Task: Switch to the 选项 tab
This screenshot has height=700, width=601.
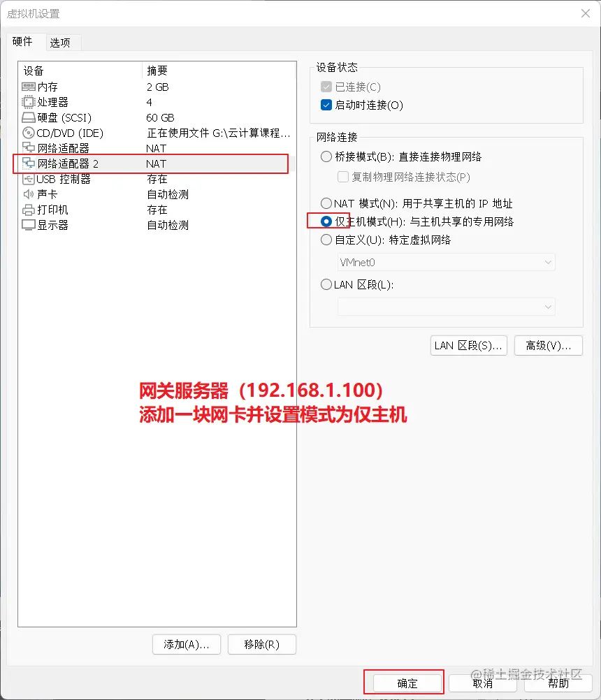Action: 60,43
